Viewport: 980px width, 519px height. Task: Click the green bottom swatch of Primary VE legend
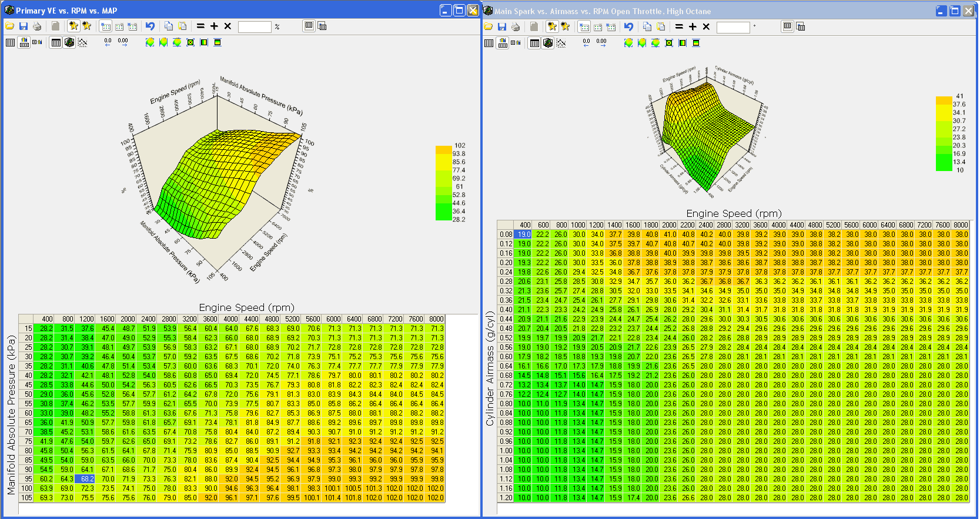pos(444,216)
